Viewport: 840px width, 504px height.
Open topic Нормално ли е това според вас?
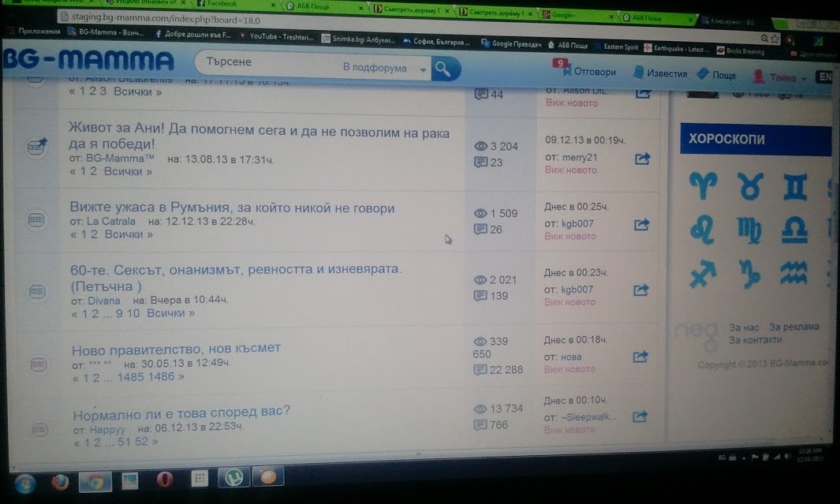click(x=181, y=413)
